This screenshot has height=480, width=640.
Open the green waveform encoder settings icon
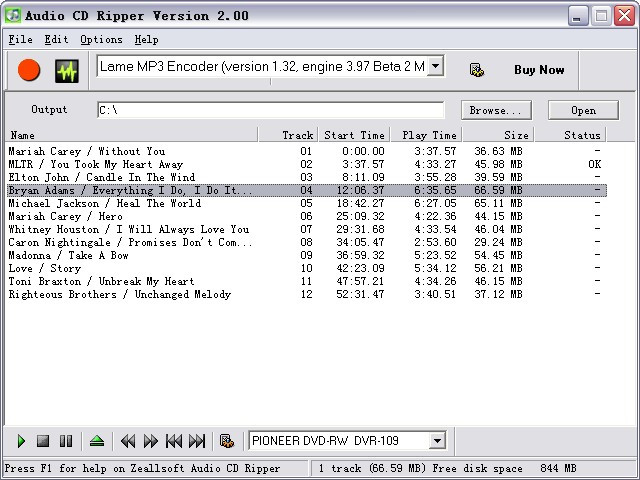pyautogui.click(x=67, y=71)
